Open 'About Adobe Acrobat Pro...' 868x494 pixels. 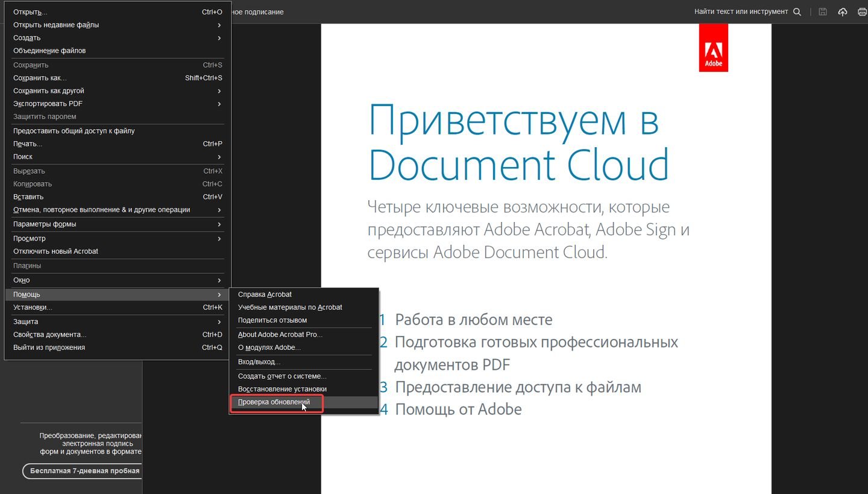click(304, 335)
